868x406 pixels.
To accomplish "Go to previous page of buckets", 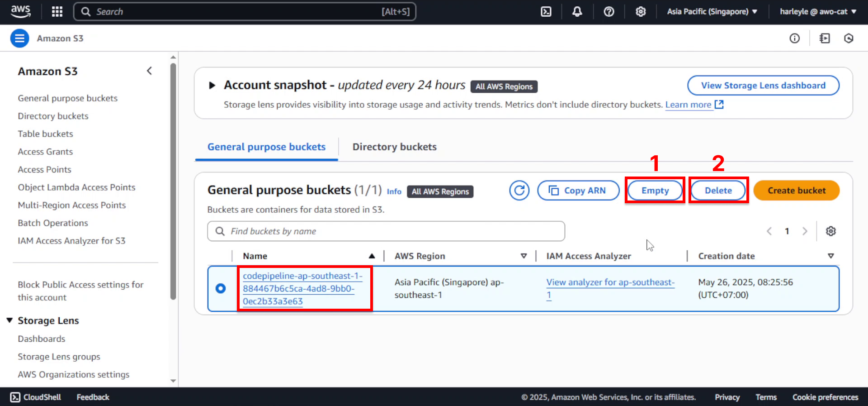I will [x=769, y=231].
